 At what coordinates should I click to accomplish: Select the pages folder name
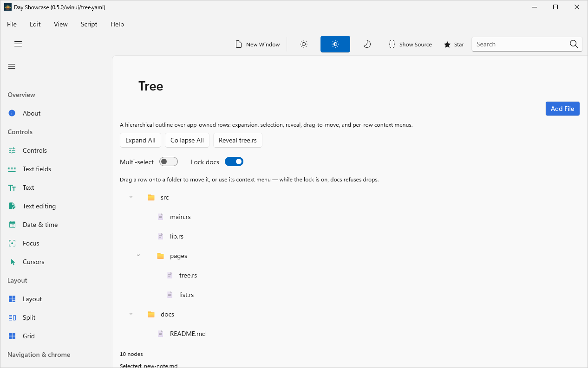pos(179,256)
